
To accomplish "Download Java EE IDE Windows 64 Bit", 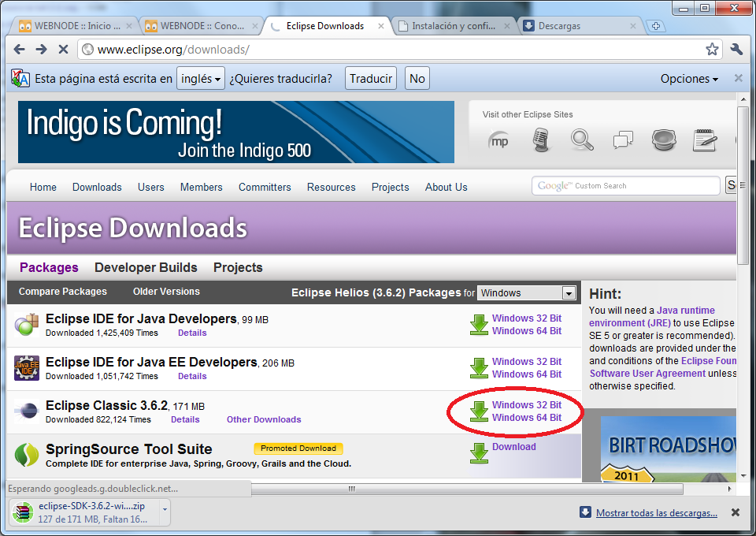I will 527,374.
